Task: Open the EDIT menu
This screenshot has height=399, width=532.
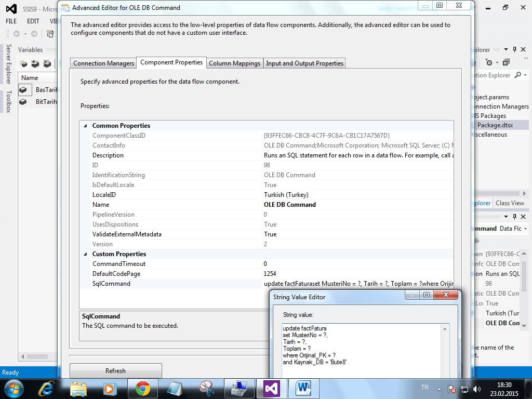Action: pyautogui.click(x=33, y=21)
